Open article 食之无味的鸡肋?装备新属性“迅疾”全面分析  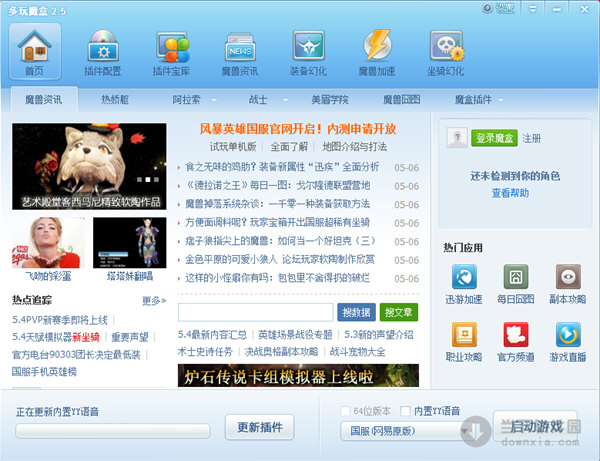282,167
